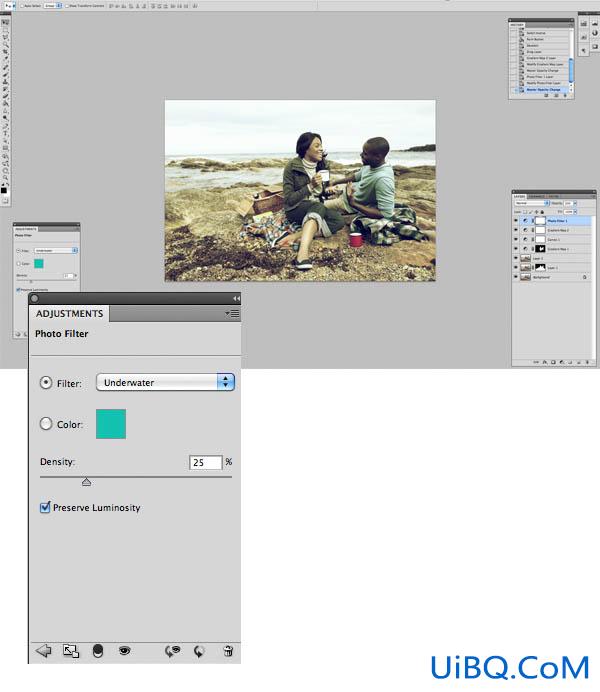Select the ADJUSTMENTS tab in enlarged panel
This screenshot has height=692, width=600.
click(x=69, y=313)
